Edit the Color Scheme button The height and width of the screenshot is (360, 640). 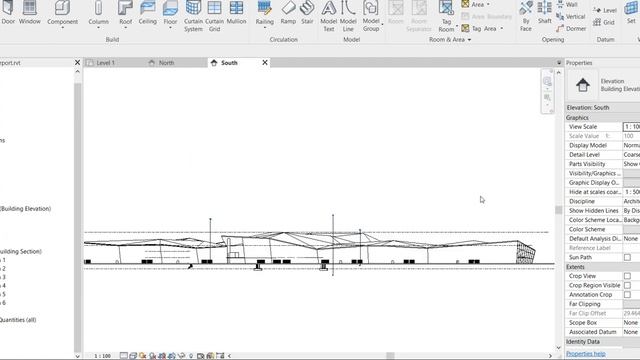pos(631,229)
